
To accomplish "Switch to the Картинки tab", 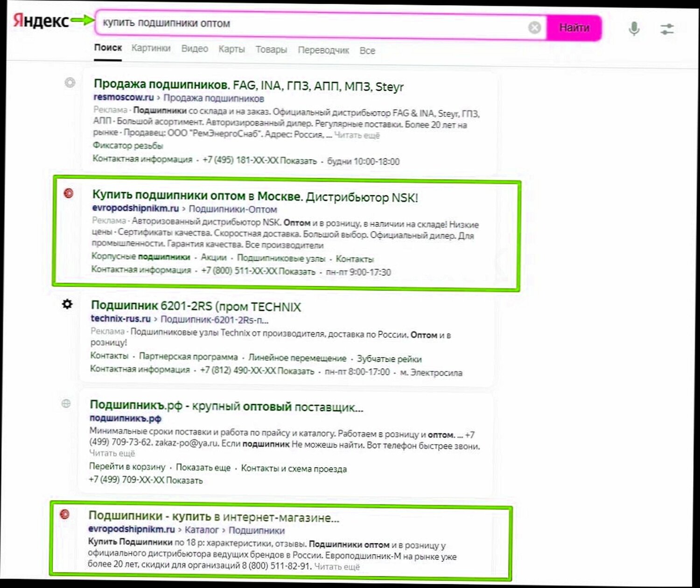I will 151,48.
